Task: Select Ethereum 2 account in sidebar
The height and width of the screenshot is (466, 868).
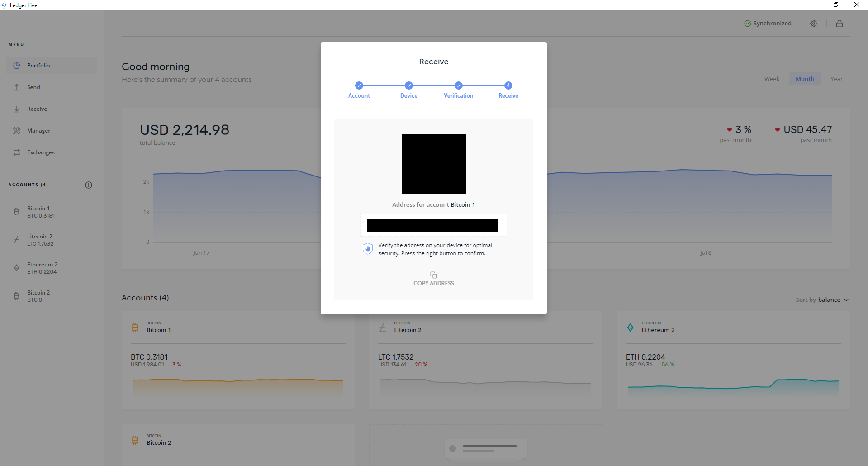Action: point(51,268)
